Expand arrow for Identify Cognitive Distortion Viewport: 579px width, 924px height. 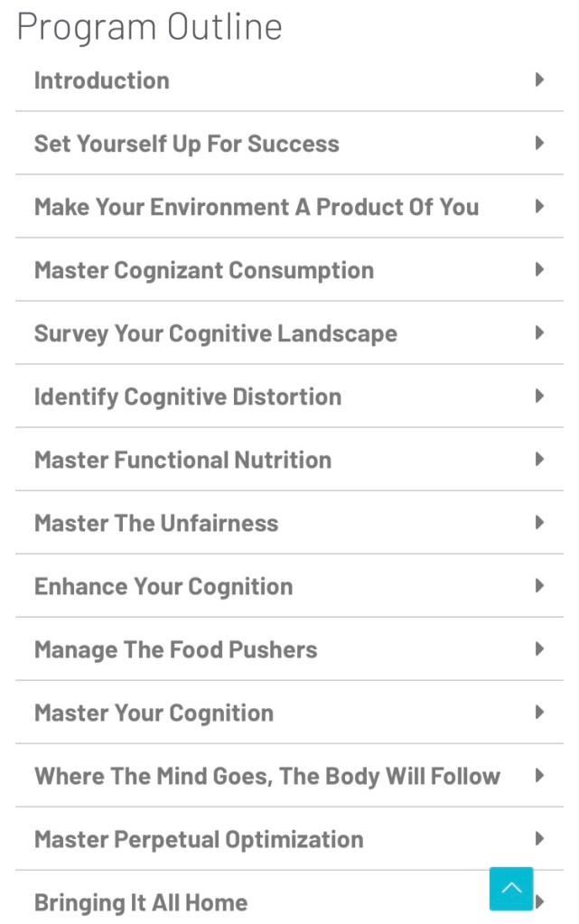539,396
